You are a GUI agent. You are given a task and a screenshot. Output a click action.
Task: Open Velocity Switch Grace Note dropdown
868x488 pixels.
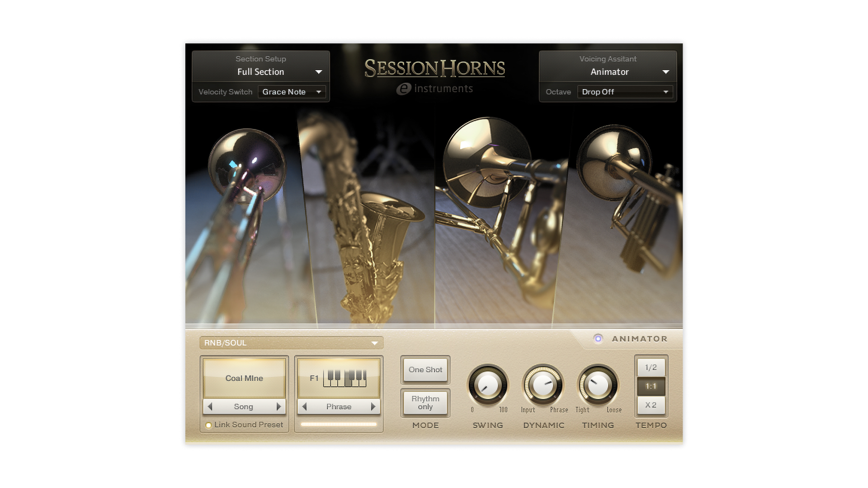pyautogui.click(x=292, y=92)
